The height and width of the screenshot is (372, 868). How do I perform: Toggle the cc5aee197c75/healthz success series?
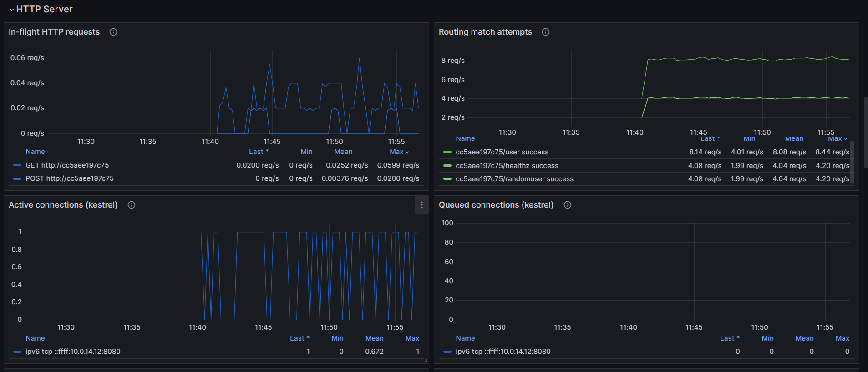tap(507, 166)
